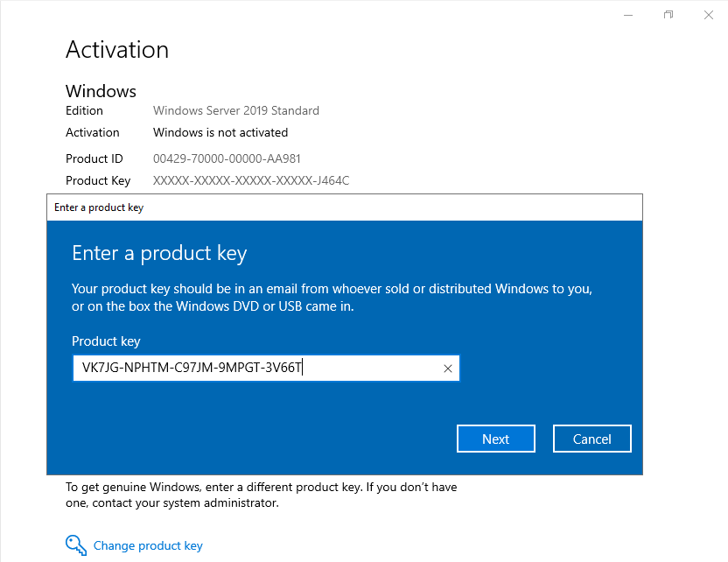728x562 pixels.
Task: Click the blue key icon beside Change product key
Action: (76, 544)
